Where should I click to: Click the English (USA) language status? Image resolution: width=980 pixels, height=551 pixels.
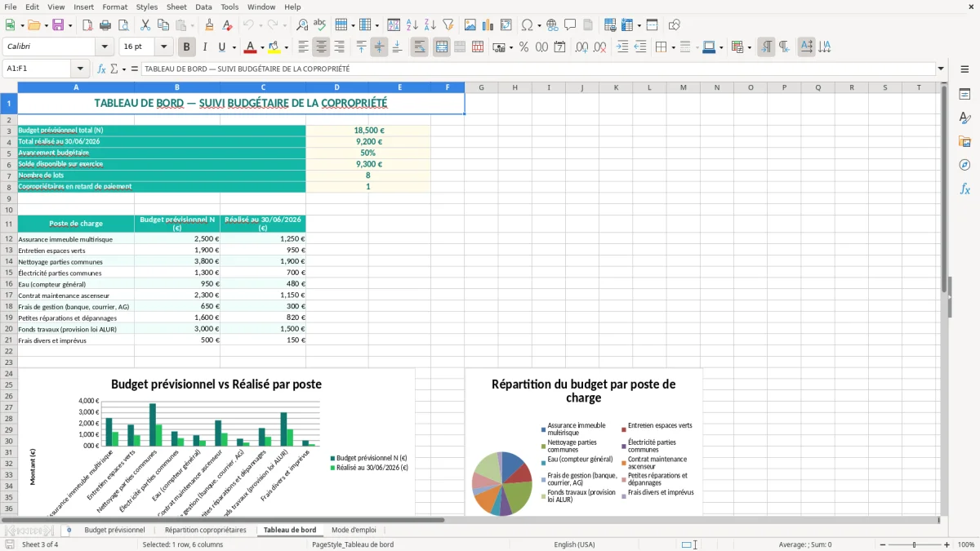click(575, 544)
